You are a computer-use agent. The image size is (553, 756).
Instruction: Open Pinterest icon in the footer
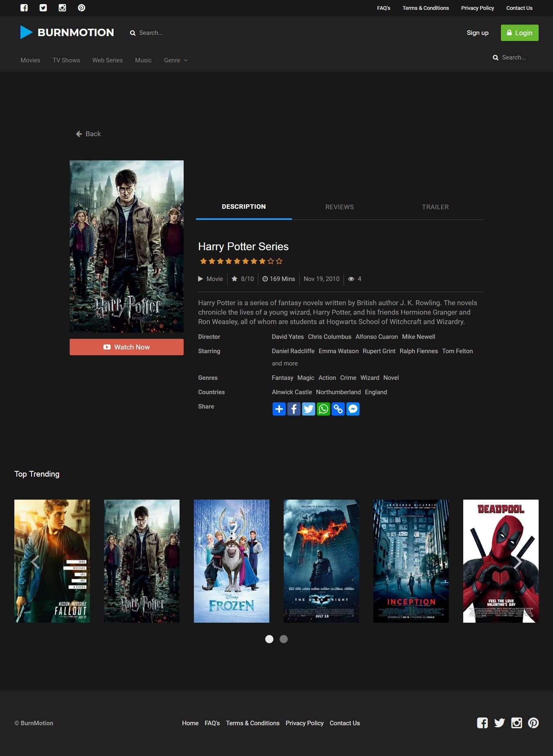(533, 723)
